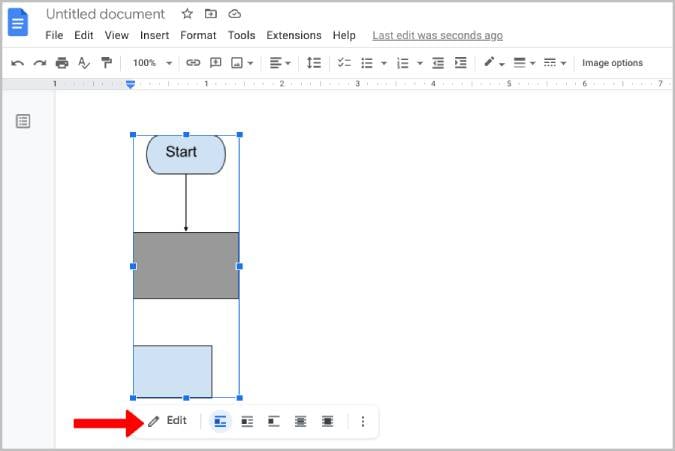Open the Extensions menu
675x451 pixels.
[x=294, y=35]
